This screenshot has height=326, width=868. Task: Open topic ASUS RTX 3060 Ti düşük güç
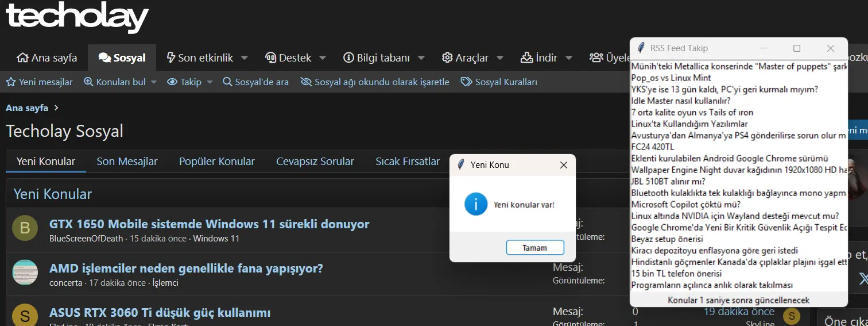160,312
